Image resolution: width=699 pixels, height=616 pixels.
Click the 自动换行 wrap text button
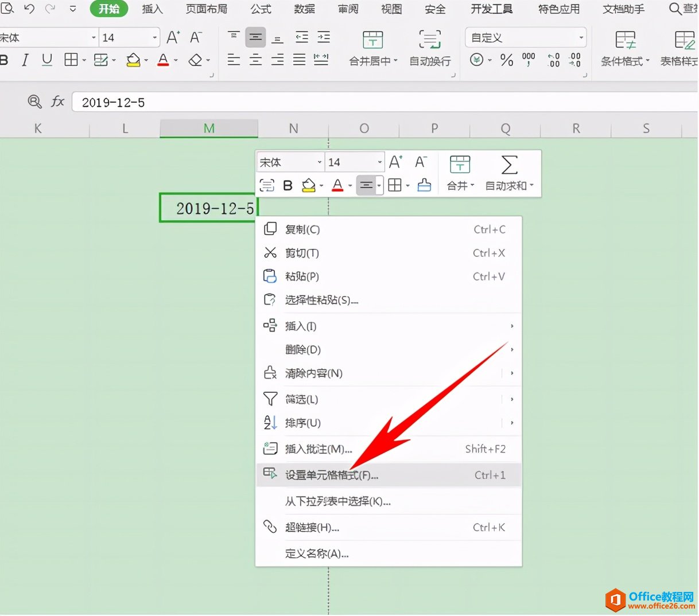coord(430,49)
